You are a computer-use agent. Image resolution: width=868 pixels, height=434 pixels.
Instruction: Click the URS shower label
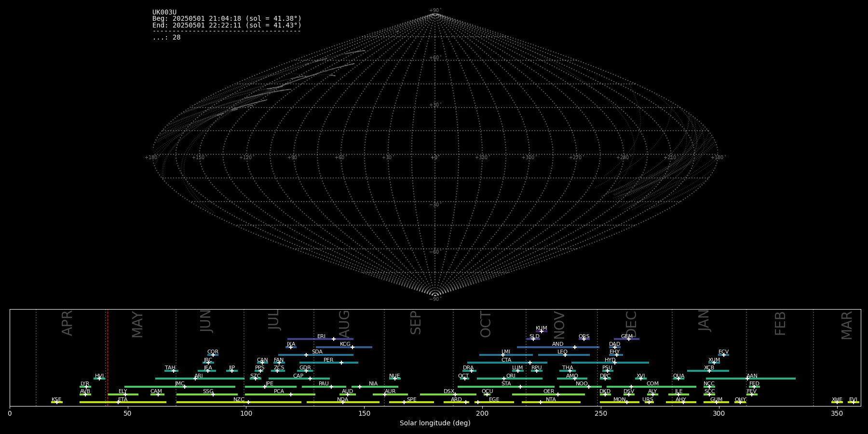pyautogui.click(x=648, y=400)
